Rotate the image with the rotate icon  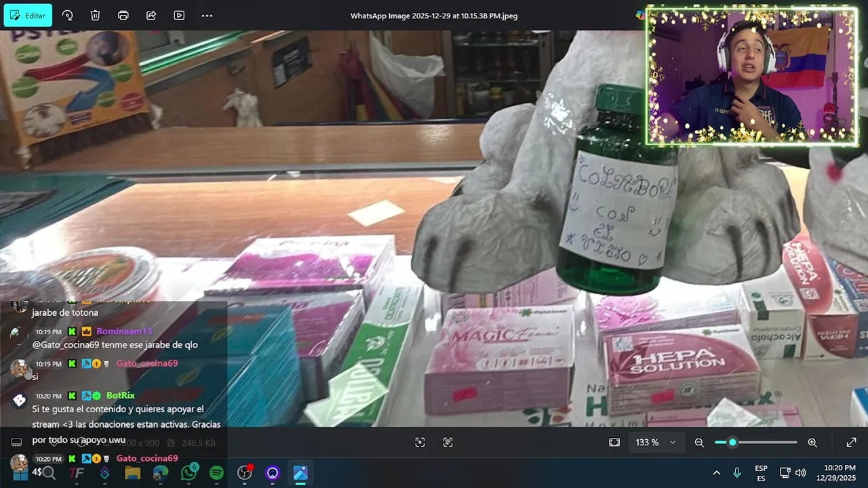click(x=67, y=16)
